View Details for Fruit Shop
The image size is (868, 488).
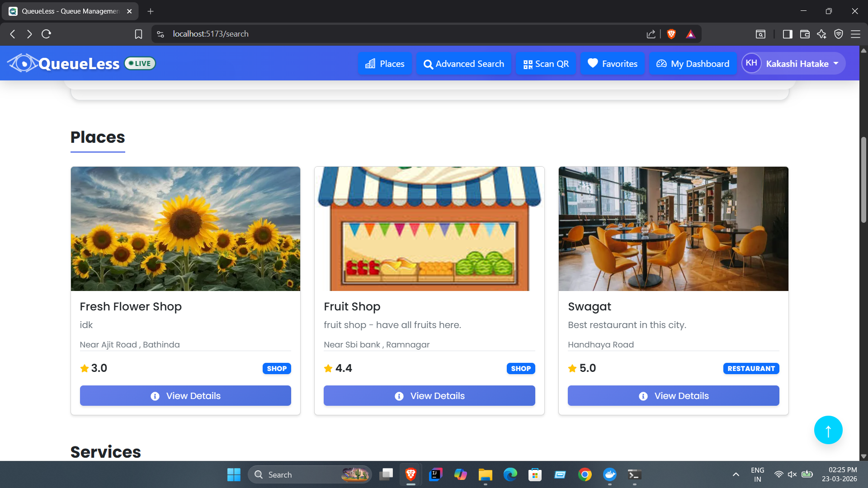click(429, 396)
